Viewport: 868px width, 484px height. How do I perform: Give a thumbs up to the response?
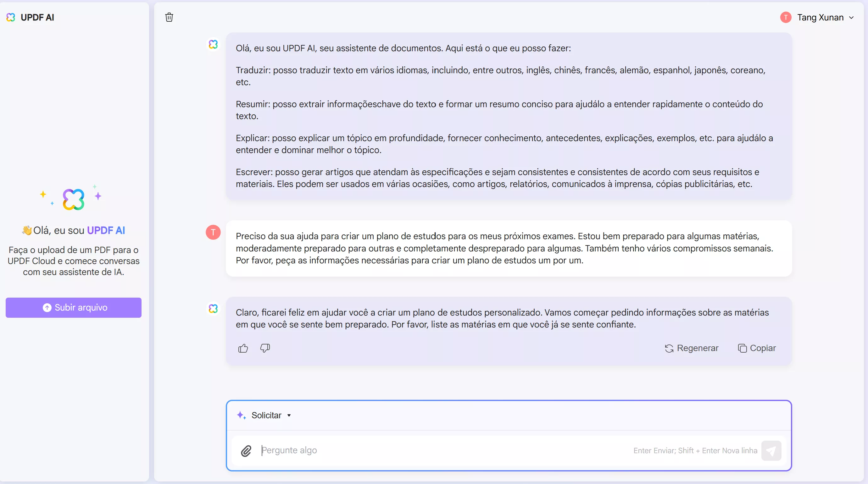(243, 348)
